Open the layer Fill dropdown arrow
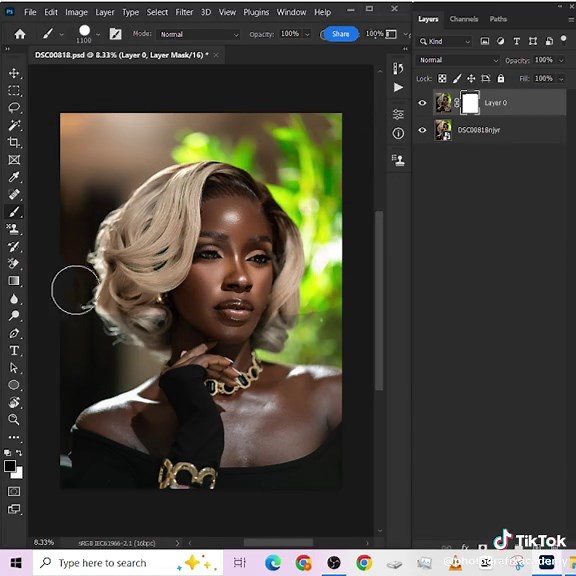This screenshot has width=576, height=576. pos(561,79)
